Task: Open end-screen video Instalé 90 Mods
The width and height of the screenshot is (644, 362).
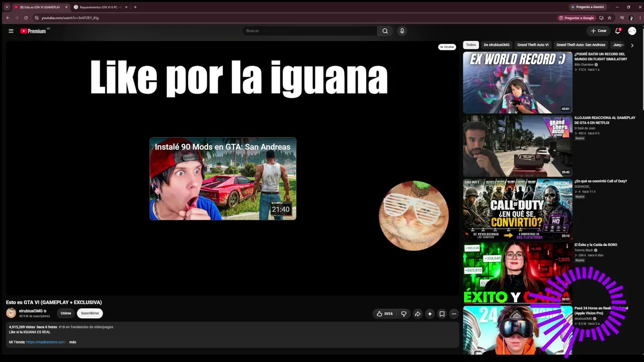Action: (x=223, y=178)
